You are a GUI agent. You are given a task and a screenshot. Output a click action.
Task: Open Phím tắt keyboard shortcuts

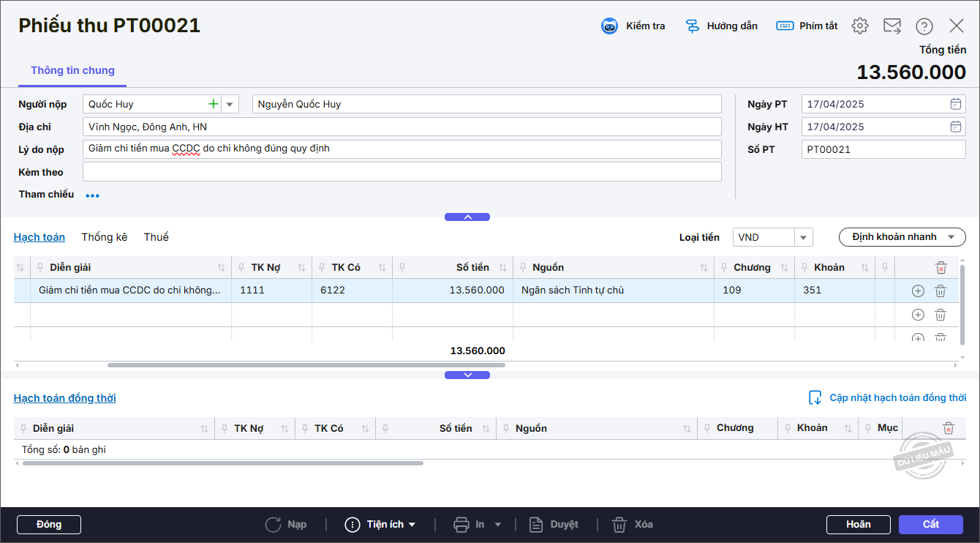785,26
